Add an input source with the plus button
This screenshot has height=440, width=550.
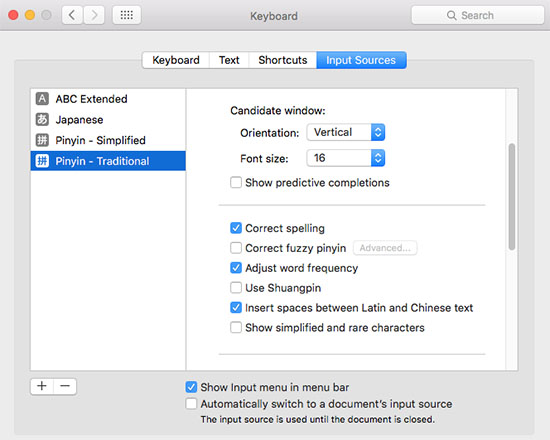[42, 386]
